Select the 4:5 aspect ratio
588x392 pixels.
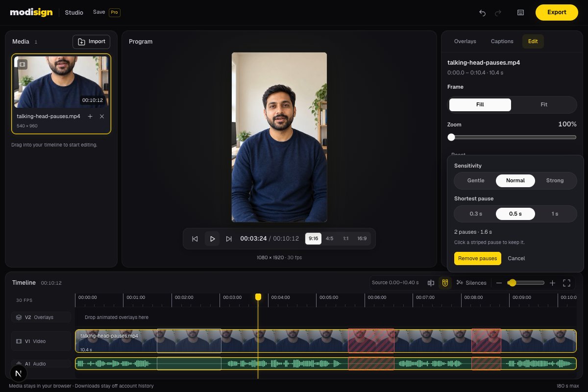pos(329,239)
